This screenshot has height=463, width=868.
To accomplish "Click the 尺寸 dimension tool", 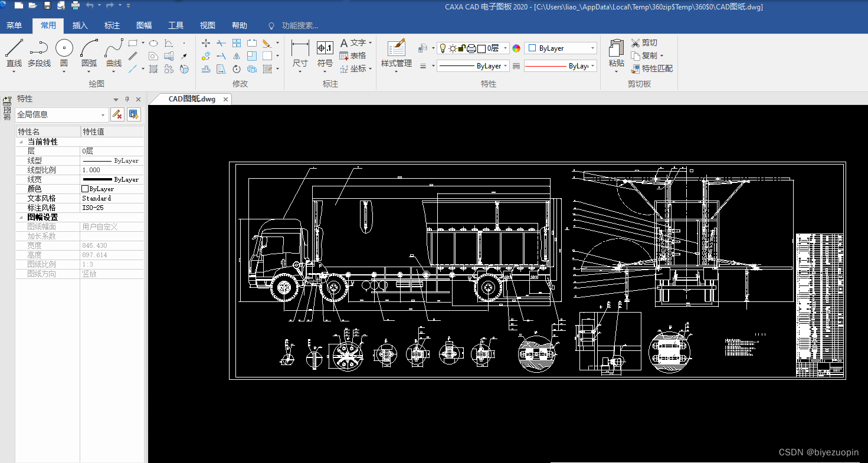I will coord(300,49).
